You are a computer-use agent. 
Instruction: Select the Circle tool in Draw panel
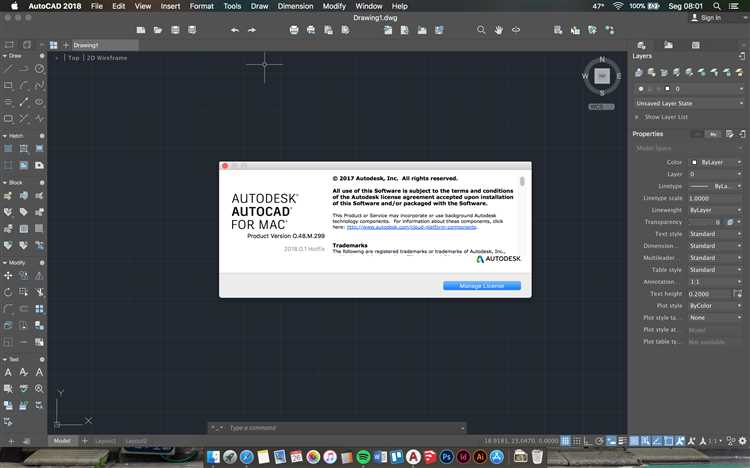tap(39, 68)
